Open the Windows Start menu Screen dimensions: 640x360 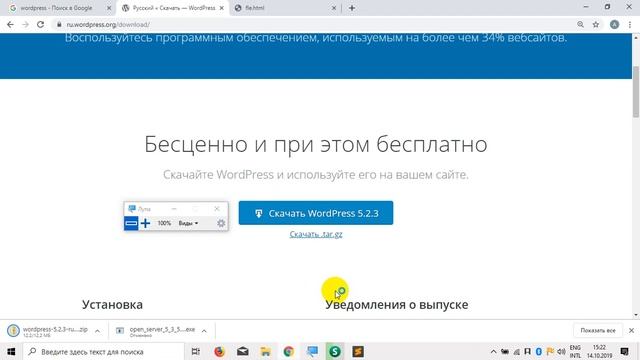tap(11, 351)
